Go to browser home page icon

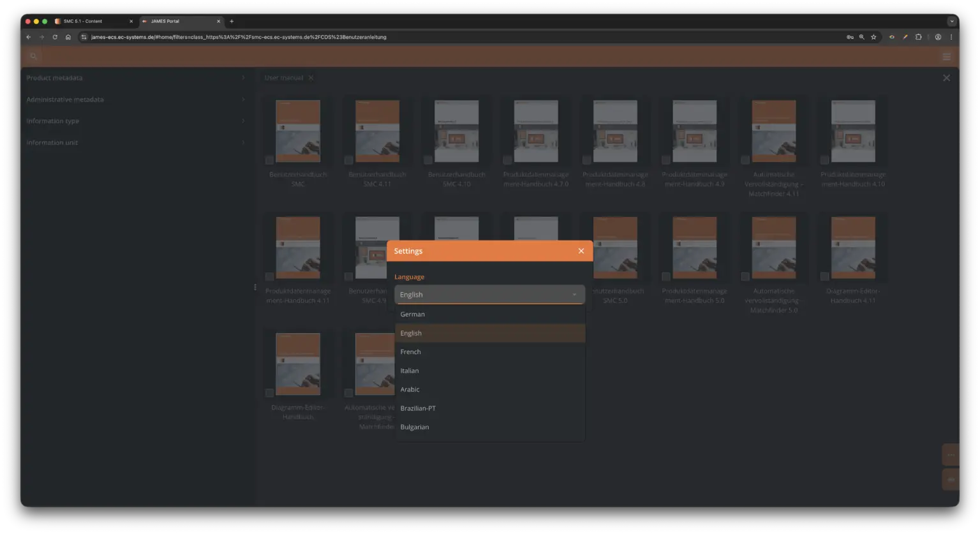click(x=68, y=37)
